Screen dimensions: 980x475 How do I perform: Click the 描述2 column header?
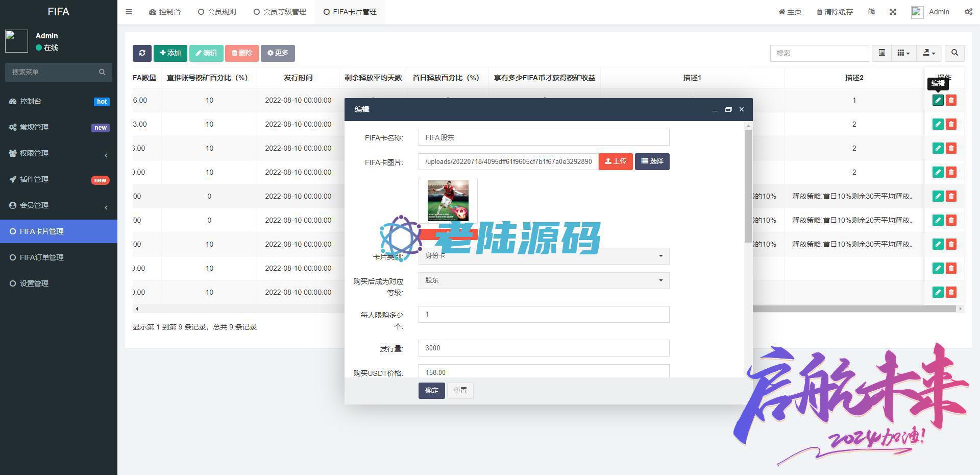pos(854,78)
